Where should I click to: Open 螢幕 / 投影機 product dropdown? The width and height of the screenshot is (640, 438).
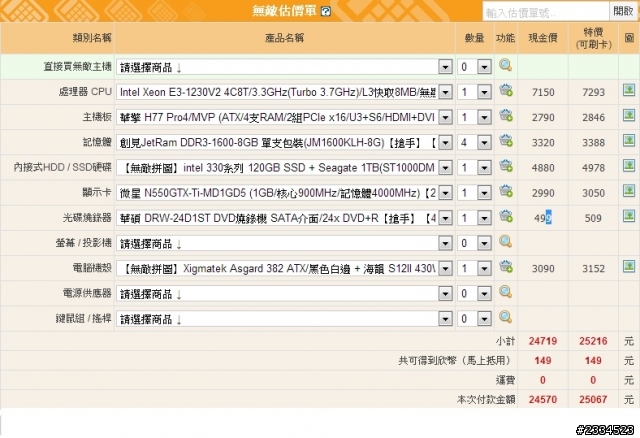[x=284, y=244]
